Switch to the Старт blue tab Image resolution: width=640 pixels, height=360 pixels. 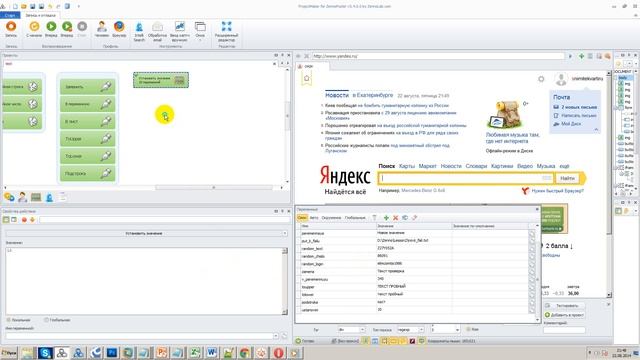point(10,15)
